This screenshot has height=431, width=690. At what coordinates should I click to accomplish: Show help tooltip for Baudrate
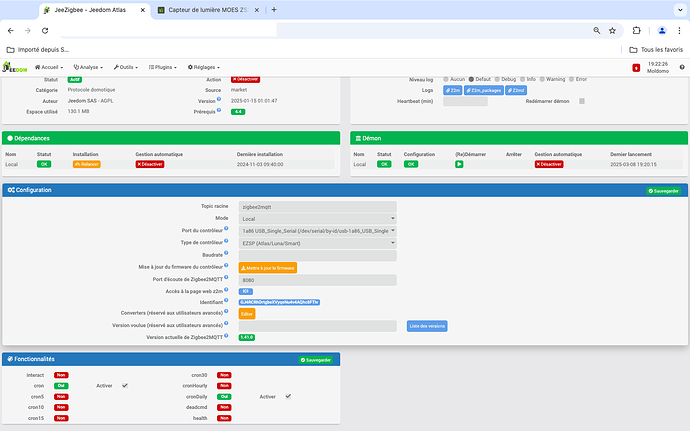click(x=226, y=253)
